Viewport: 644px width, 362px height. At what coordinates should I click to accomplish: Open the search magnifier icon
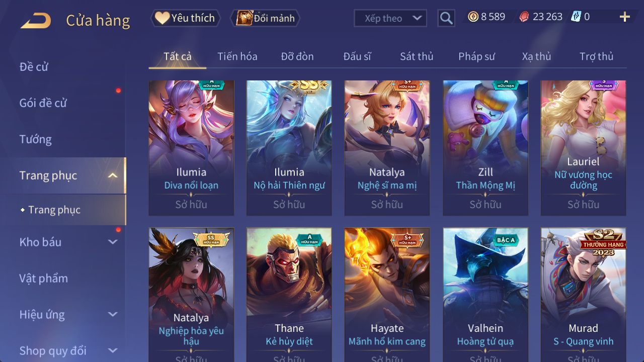[x=446, y=19]
